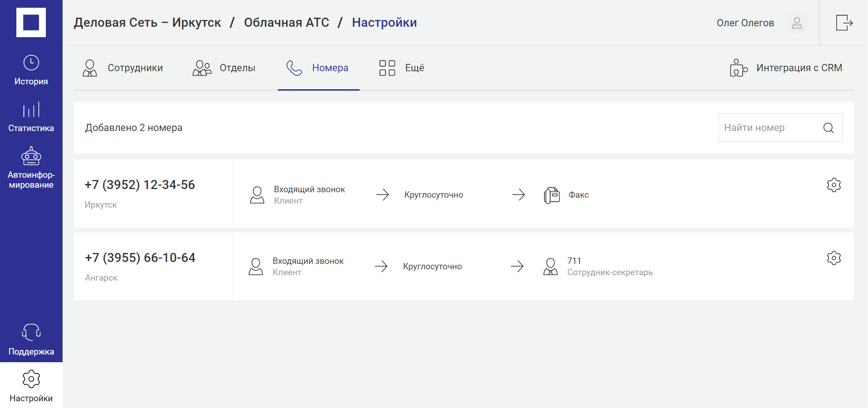Open settings gear for +7 (3955) 66-10-64
The image size is (868, 408).
pyautogui.click(x=834, y=258)
